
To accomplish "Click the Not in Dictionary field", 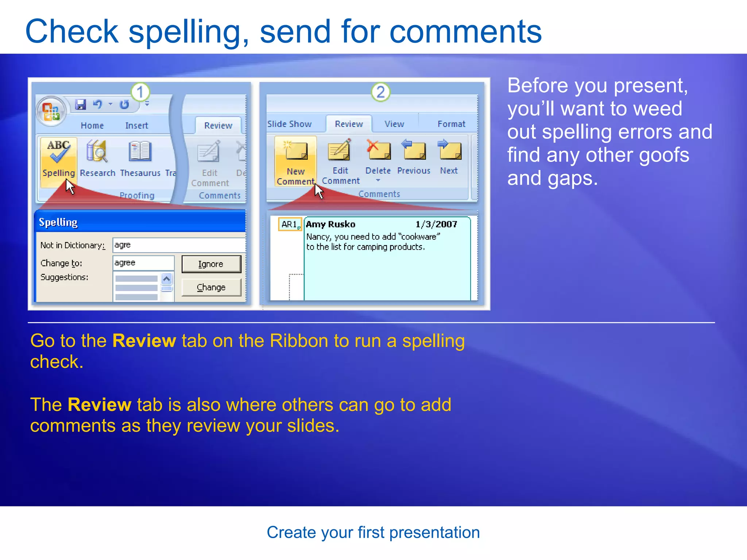I will [x=179, y=245].
